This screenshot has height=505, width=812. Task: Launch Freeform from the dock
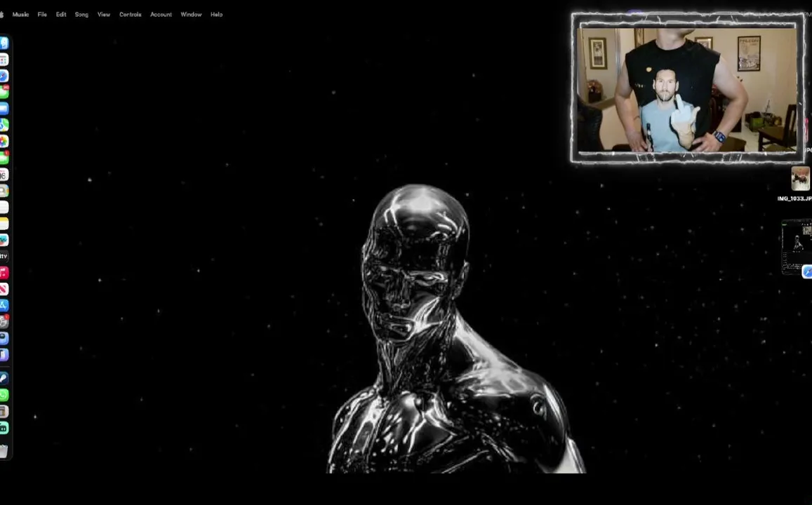[x=4, y=240]
